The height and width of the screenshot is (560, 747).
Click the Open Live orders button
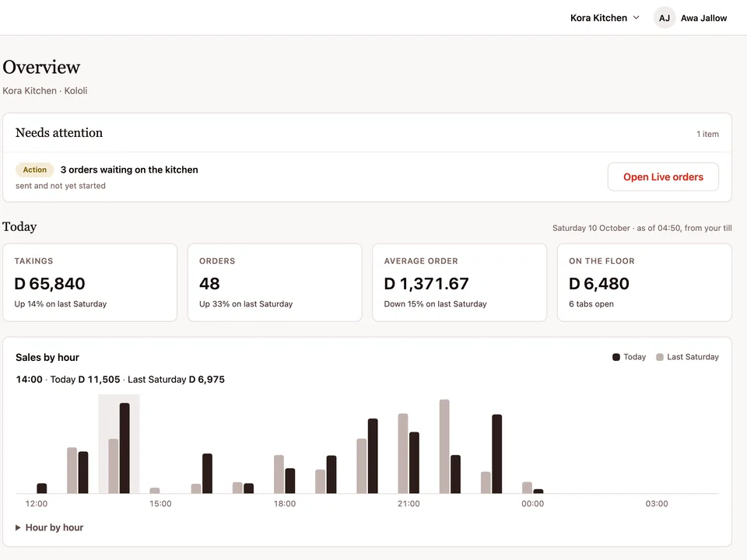click(663, 177)
